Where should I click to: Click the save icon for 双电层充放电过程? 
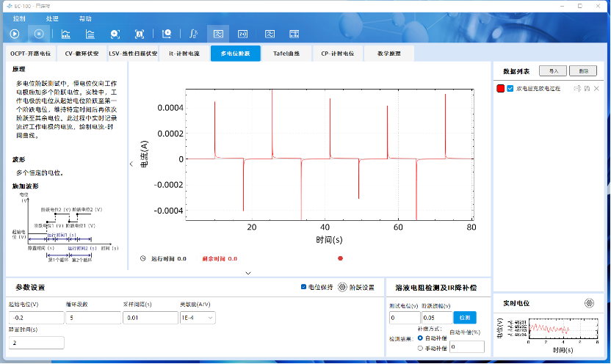586,89
